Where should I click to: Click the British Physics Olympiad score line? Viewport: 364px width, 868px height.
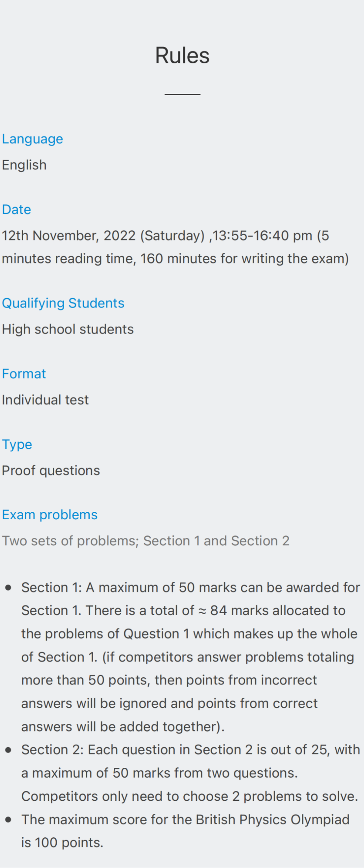(x=185, y=831)
